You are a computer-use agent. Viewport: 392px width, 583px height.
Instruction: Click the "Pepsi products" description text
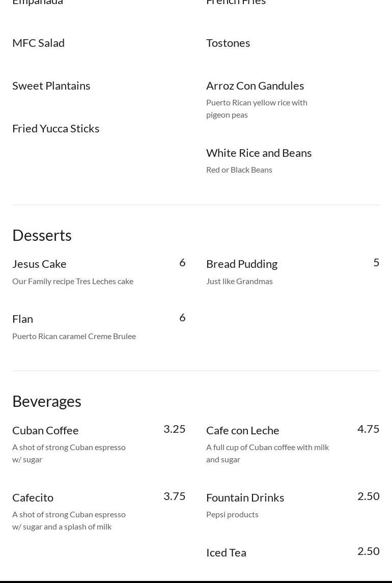[232, 514]
